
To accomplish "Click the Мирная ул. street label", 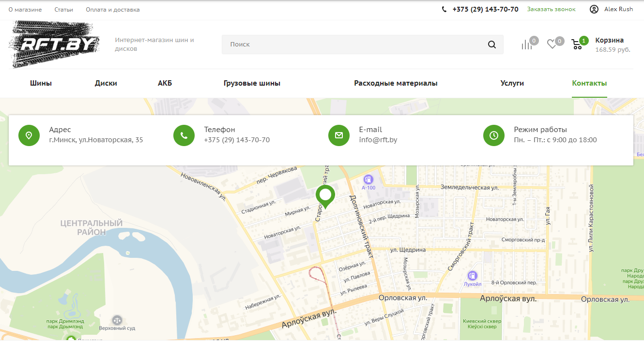I will pos(297,212).
